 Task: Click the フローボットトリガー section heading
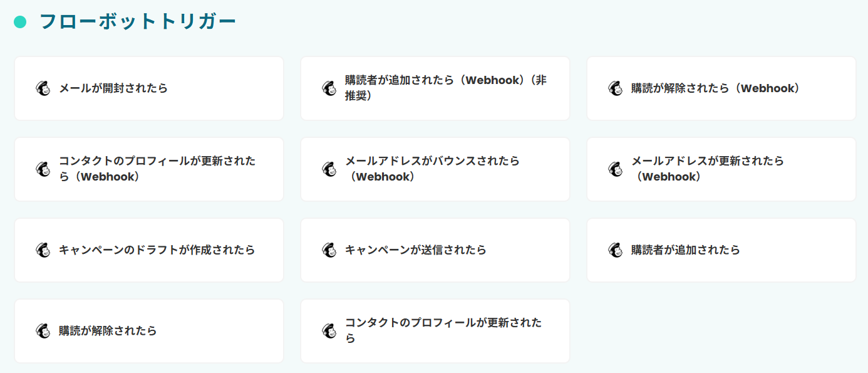[138, 21]
